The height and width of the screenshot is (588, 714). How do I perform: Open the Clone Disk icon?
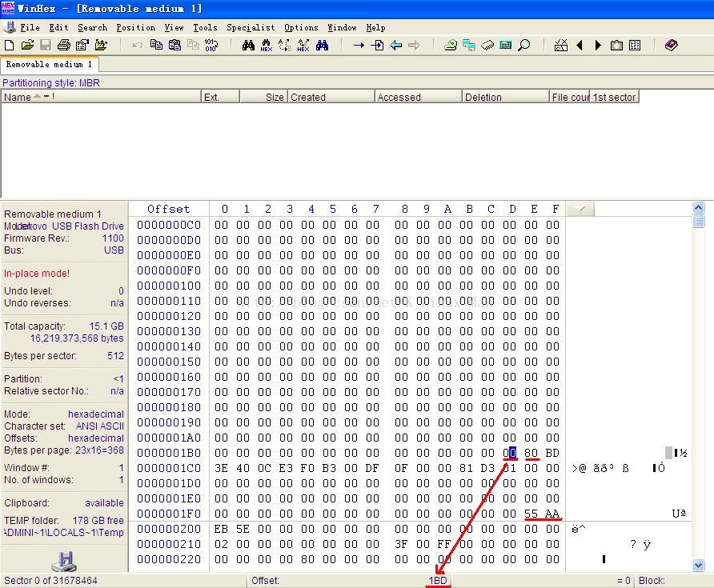click(x=469, y=45)
